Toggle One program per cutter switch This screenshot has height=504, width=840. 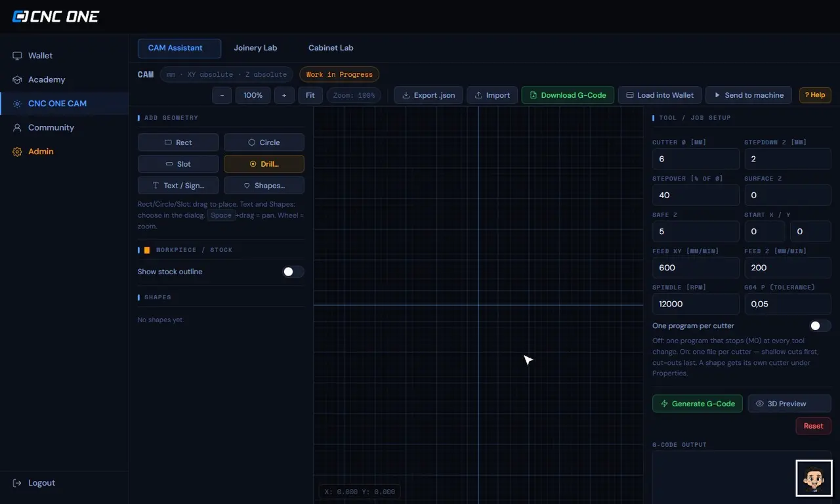pos(820,325)
